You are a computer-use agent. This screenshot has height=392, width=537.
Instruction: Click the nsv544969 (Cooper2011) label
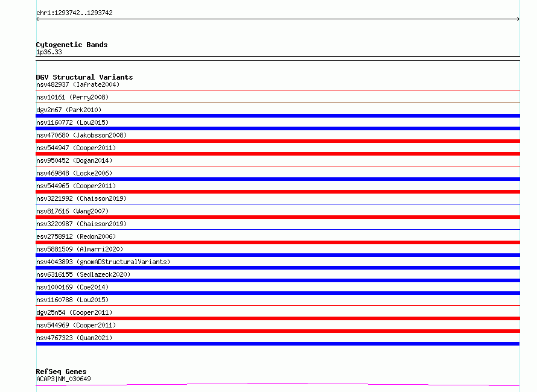pos(76,325)
